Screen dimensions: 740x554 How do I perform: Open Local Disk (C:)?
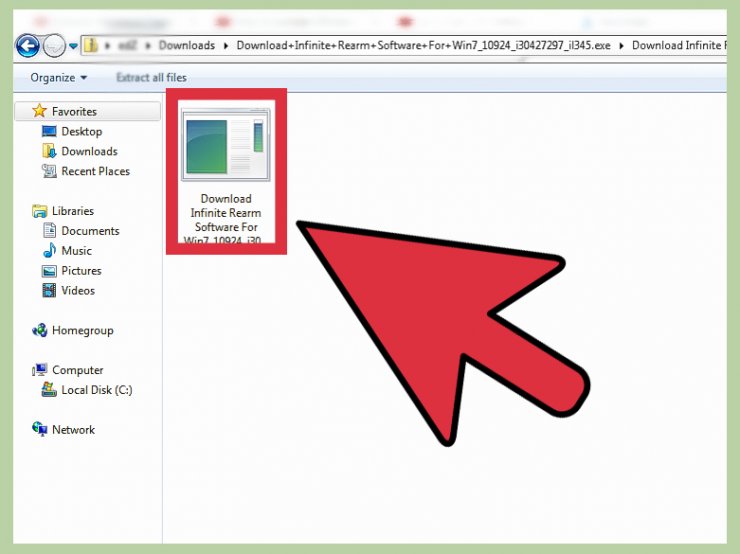click(x=97, y=390)
